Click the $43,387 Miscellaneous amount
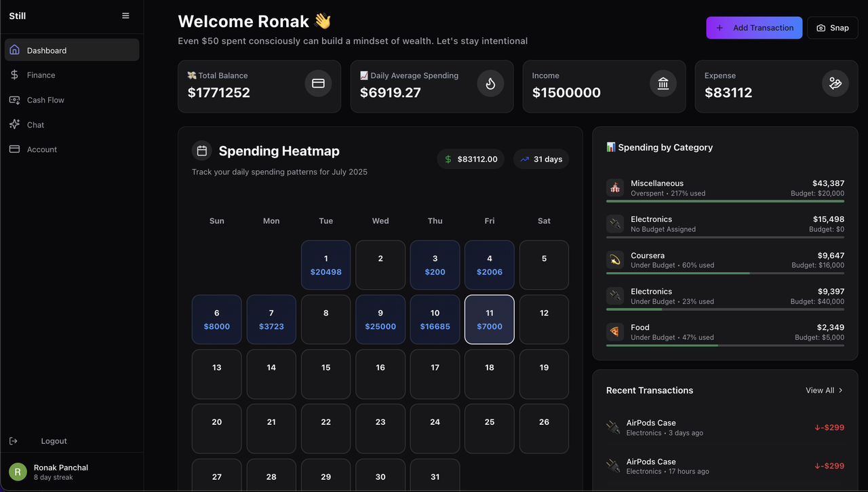Image resolution: width=868 pixels, height=492 pixels. [x=828, y=183]
